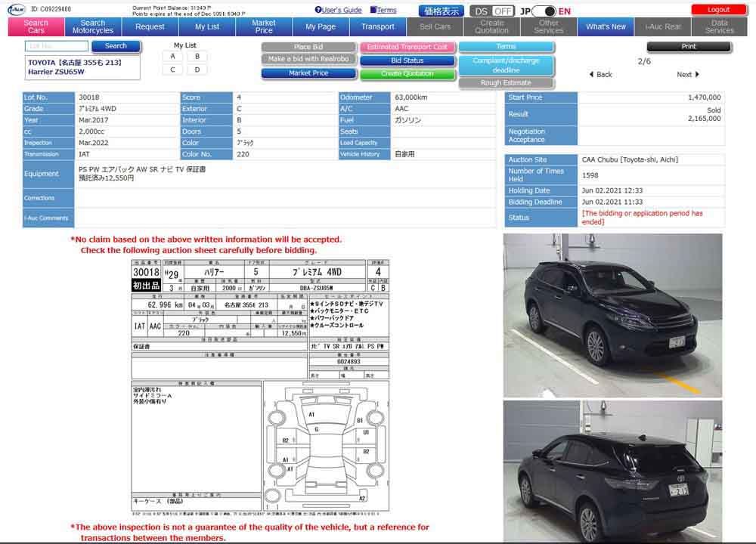Add vehicle to My List A
Screen dimensions: 756x544
172,57
